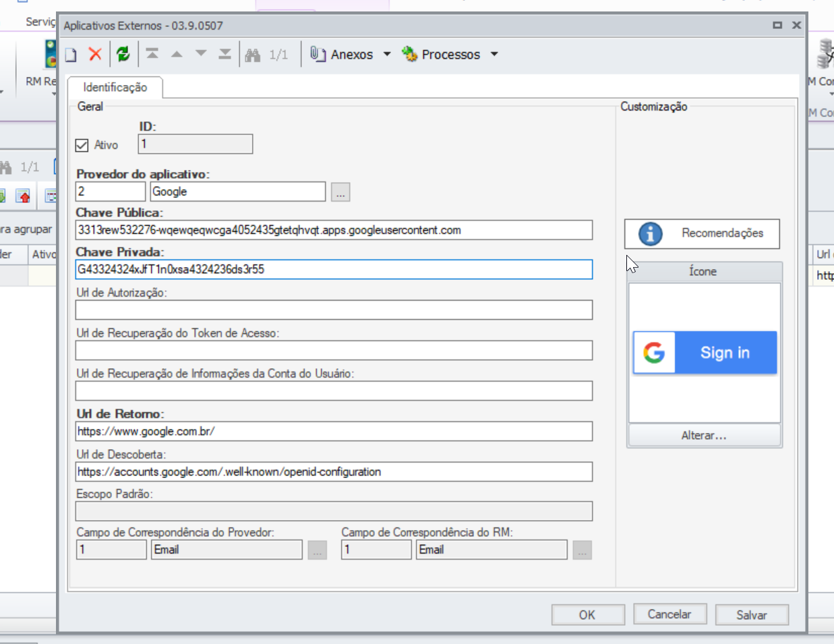Click the green icon in background toolbar
The height and width of the screenshot is (644, 834).
3,196
